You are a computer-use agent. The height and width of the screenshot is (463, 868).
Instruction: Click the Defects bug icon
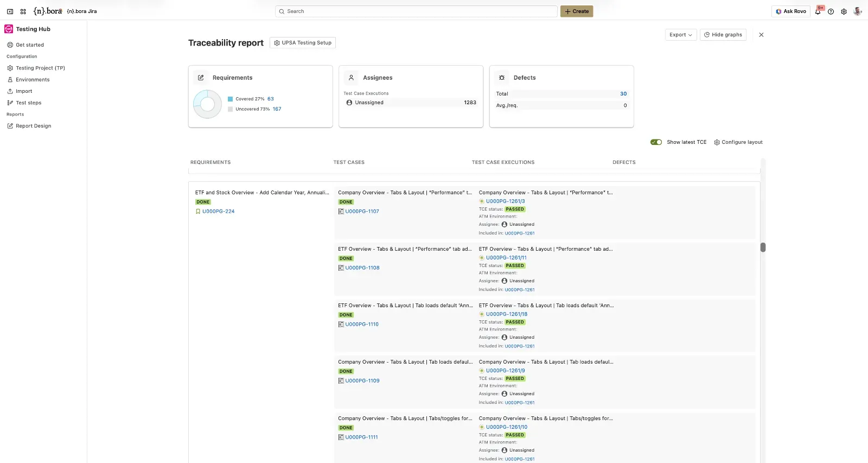(502, 78)
